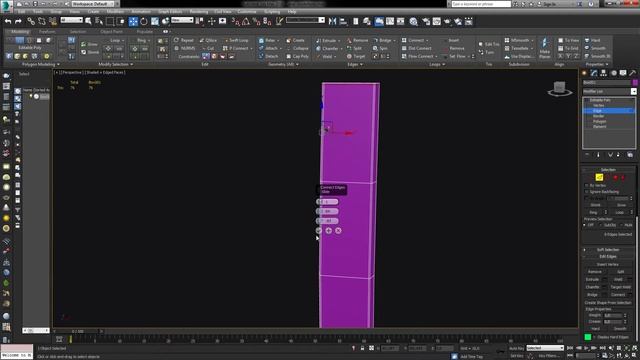
Task: Expand the Polygon Modeling panel arrow
Action: pos(58,64)
